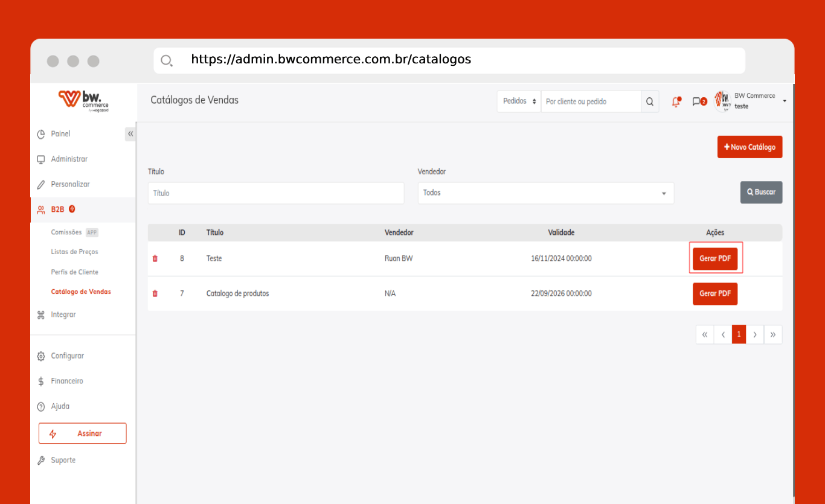The height and width of the screenshot is (504, 825).
Task: Open the Integrar menu item
Action: [x=63, y=315]
